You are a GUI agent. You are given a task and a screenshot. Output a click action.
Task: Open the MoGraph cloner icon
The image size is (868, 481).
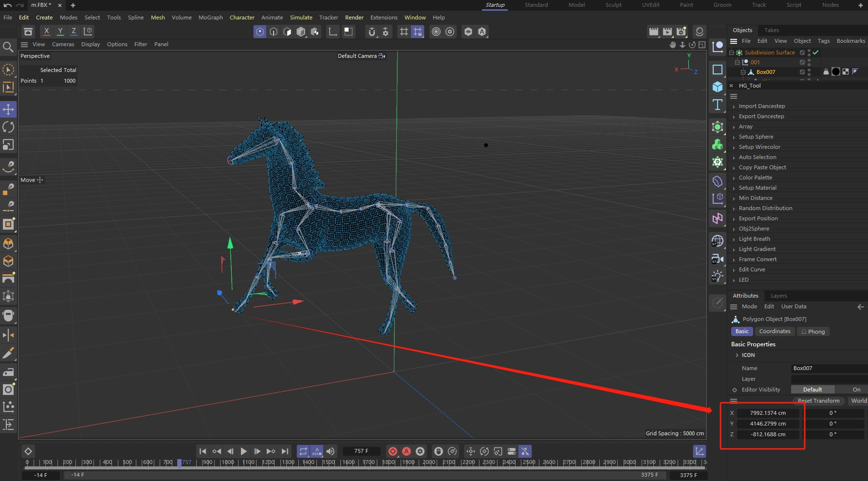point(718,144)
